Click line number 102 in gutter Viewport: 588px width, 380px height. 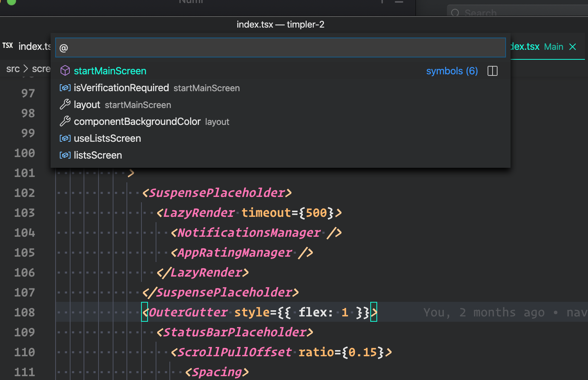pos(25,193)
